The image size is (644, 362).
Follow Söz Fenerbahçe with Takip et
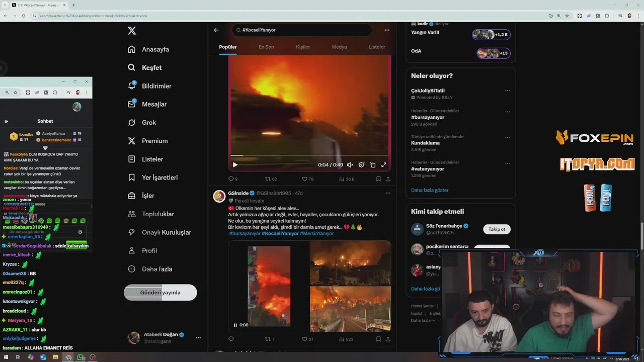pos(497,229)
